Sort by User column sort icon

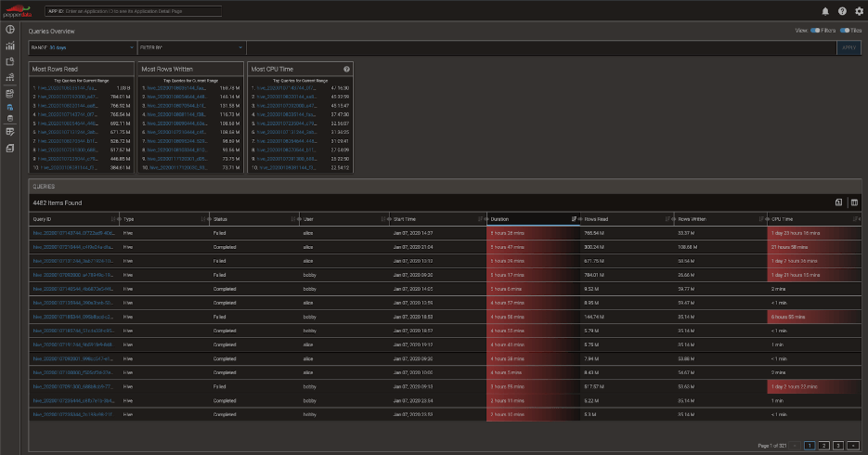pos(383,219)
